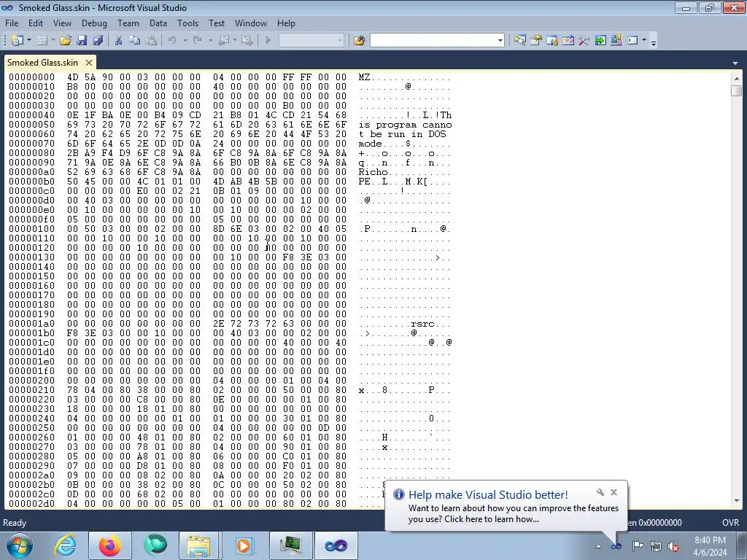747x560 pixels.
Task: Open the Undo history dropdown arrow
Action: pyautogui.click(x=185, y=41)
